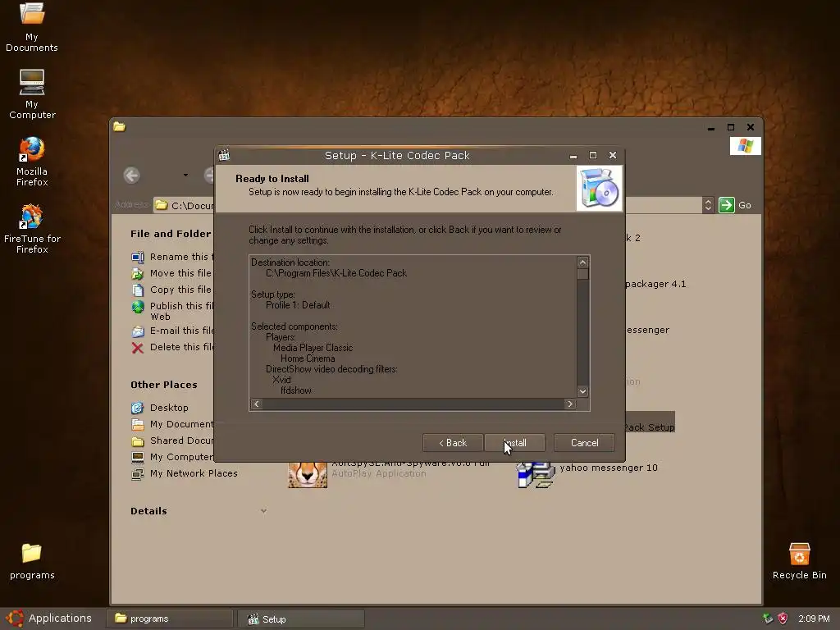Click the setup title bar icon
Viewport: 840px width, 630px height.
pos(224,155)
